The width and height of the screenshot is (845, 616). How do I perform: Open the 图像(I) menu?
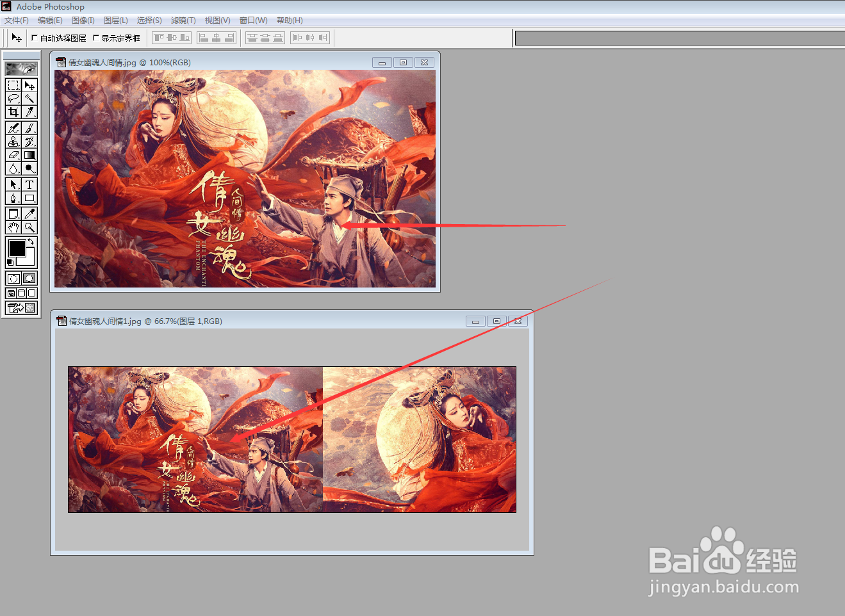tap(83, 20)
